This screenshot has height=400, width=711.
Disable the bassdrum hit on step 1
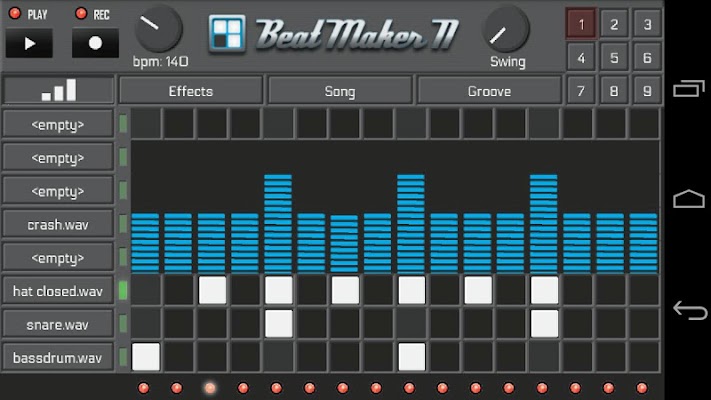pos(146,357)
